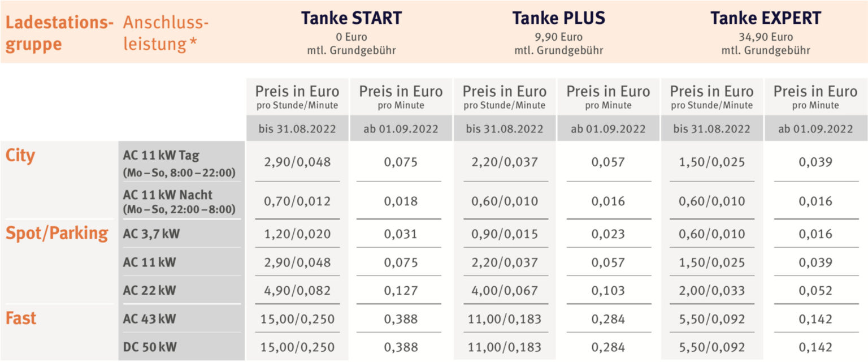The image size is (868, 362).
Task: Select the "Spot/Parking" station group label
Action: (57, 234)
